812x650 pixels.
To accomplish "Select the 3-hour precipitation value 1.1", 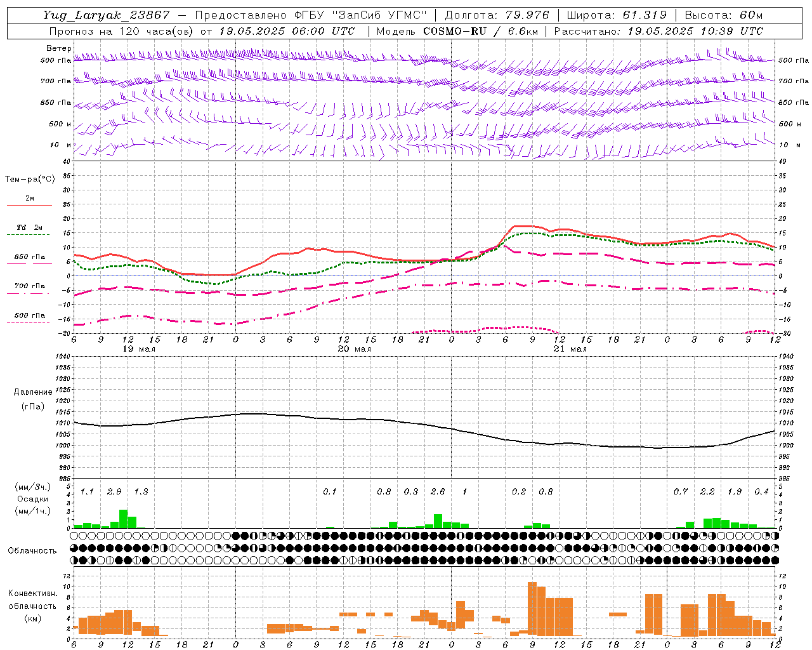I will click(x=87, y=491).
